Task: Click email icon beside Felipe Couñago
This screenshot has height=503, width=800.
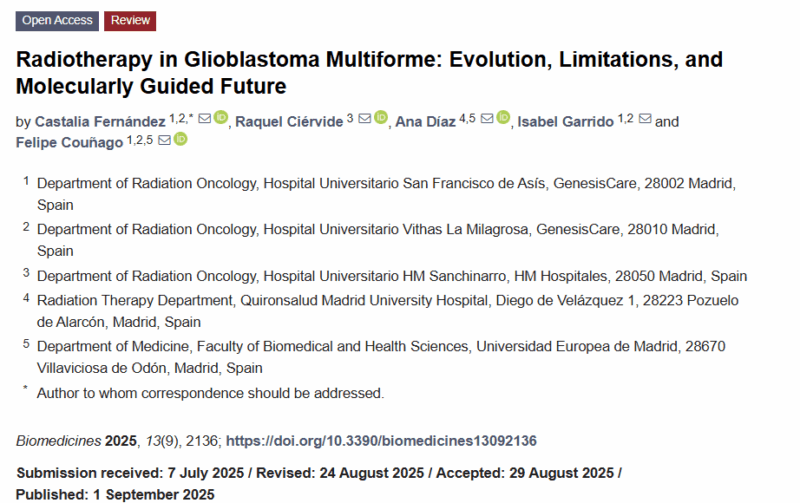Action: pyautogui.click(x=164, y=140)
